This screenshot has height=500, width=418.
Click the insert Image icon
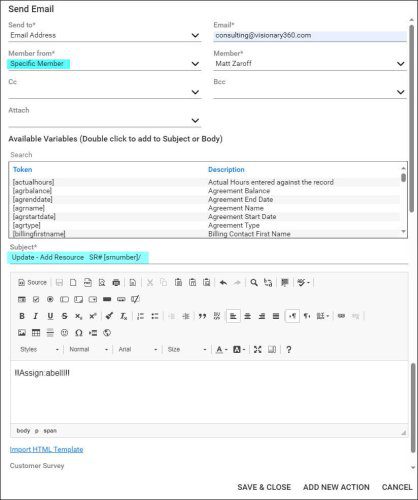(22, 333)
